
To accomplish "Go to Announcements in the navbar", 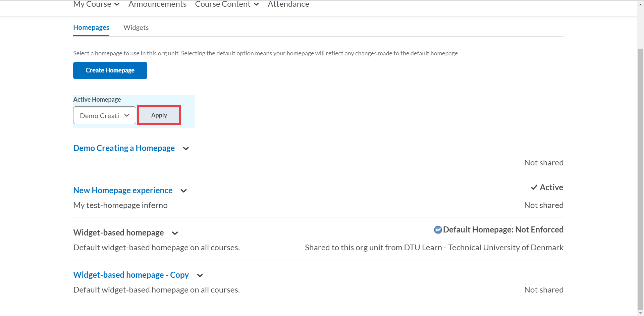I will (157, 4).
